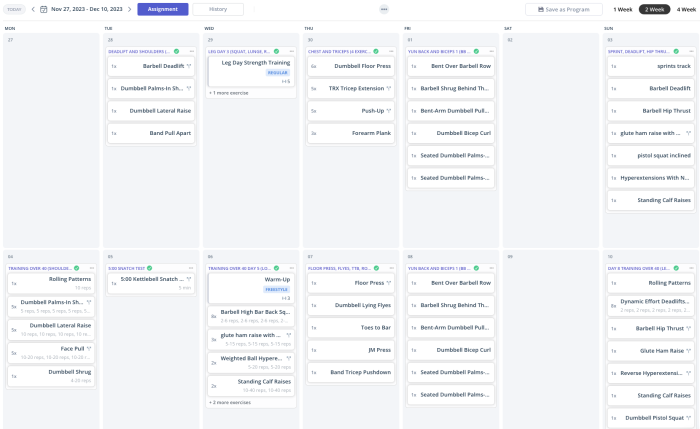
Task: Click icon beside Dumbbell Pistol Squat
Action: (688, 418)
